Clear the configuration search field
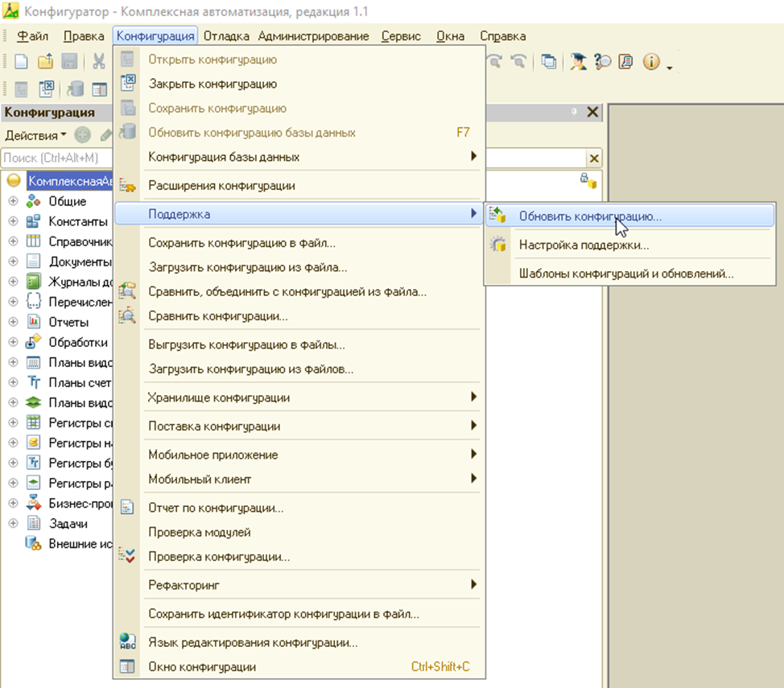The height and width of the screenshot is (688, 784). click(594, 158)
